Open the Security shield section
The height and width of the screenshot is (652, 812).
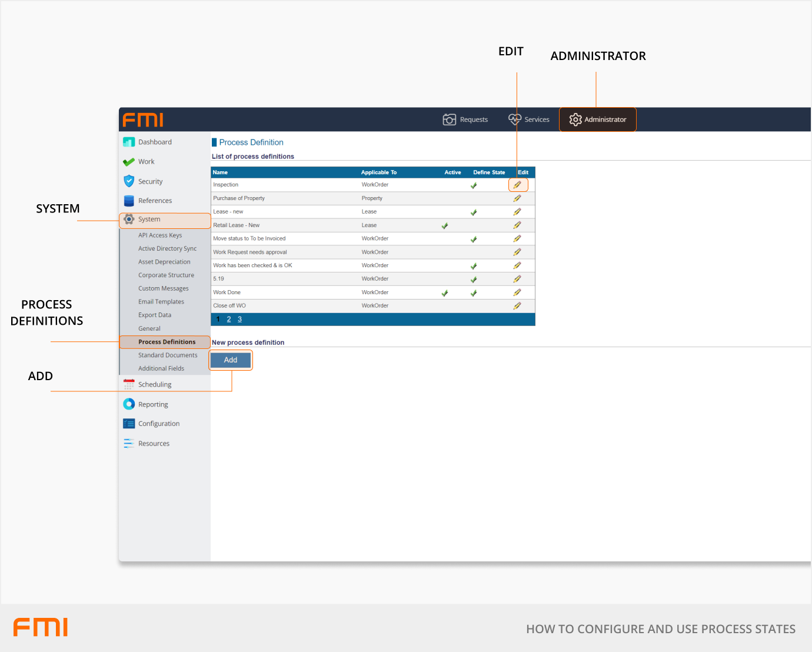pos(150,182)
